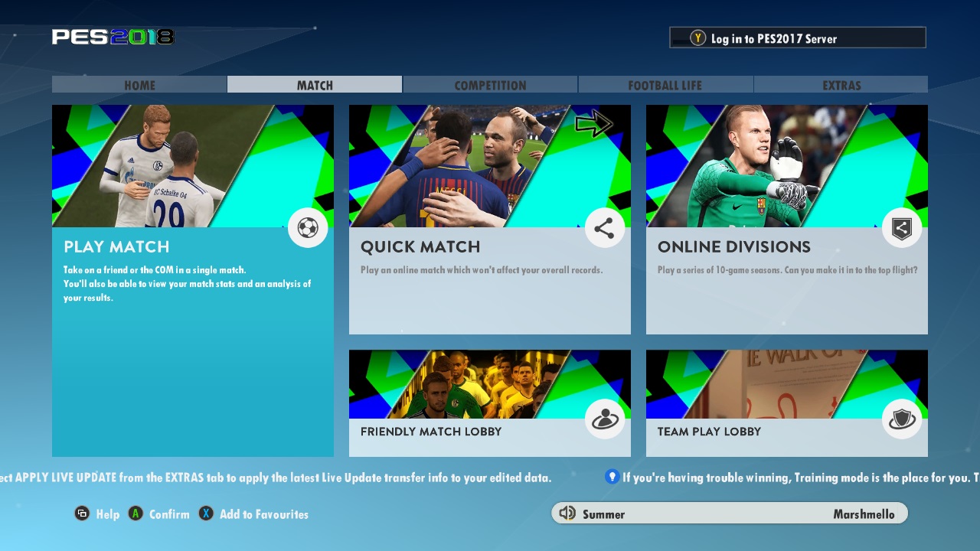Viewport: 980px width, 551px height.
Task: Switch to the HOME tab
Action: click(139, 85)
